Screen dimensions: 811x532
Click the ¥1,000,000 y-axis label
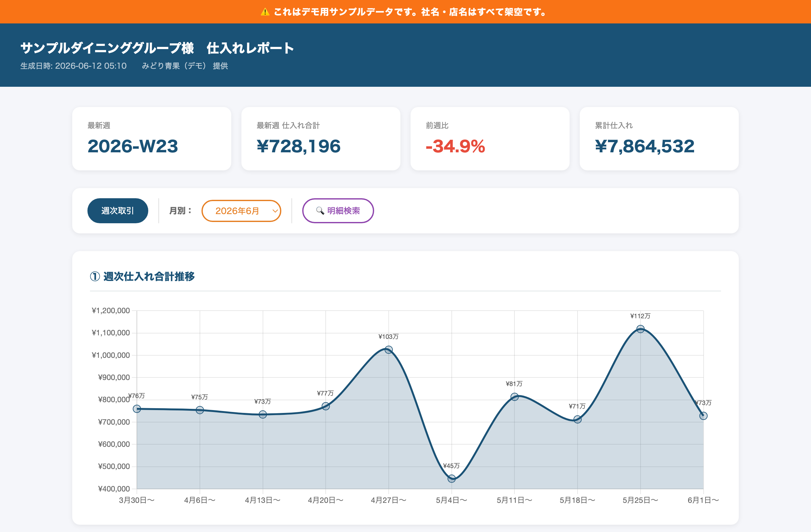click(x=111, y=355)
